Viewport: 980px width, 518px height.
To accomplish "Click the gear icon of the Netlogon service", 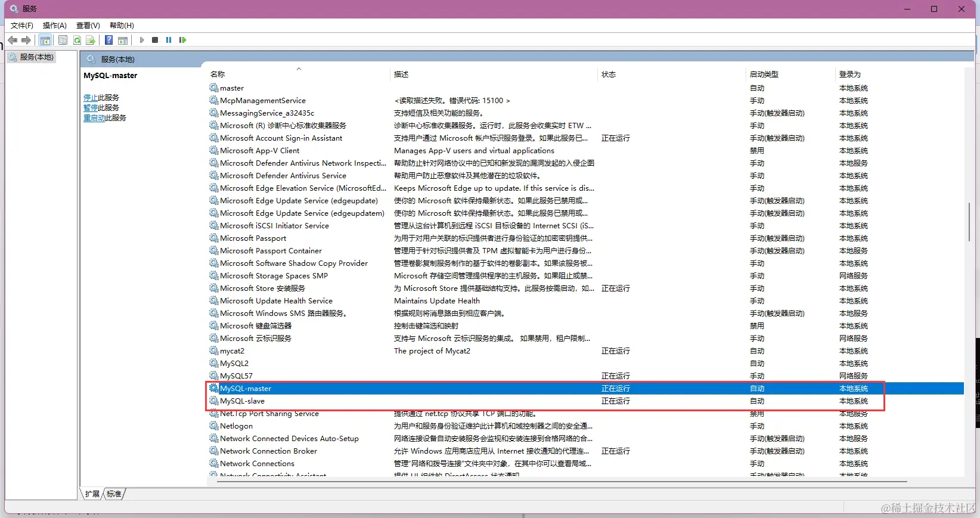I will [214, 426].
